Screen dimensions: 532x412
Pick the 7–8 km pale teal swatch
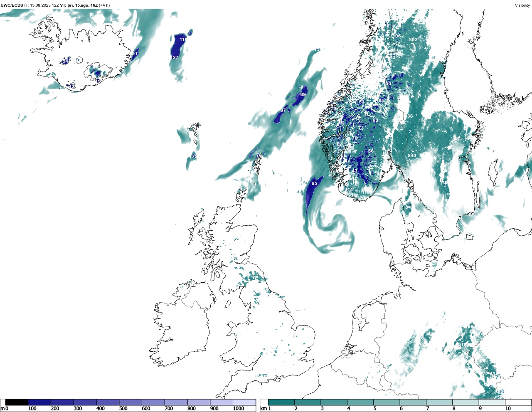(x=439, y=402)
